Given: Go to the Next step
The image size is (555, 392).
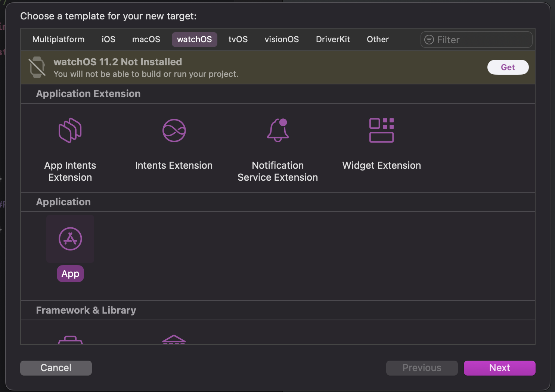Looking at the screenshot, I should (500, 368).
